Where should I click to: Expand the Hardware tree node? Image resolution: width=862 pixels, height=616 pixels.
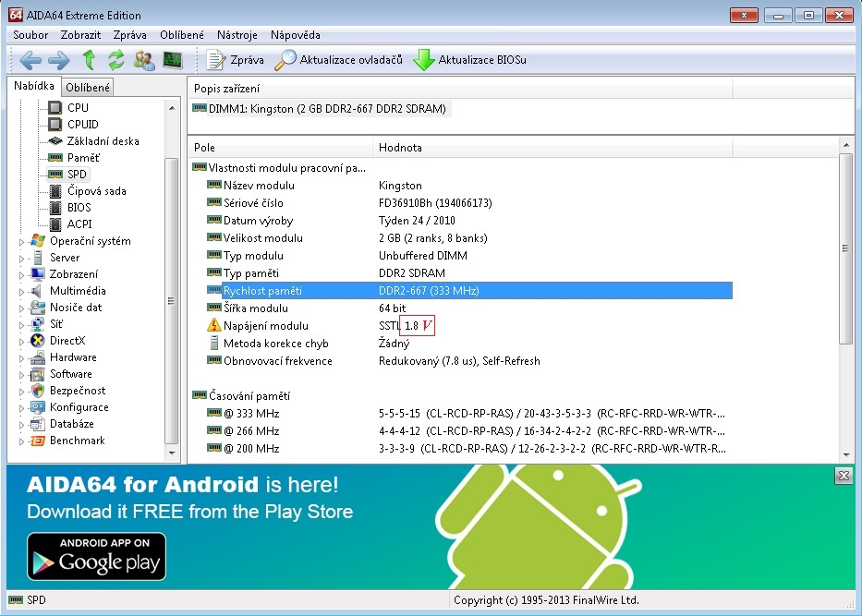(x=21, y=358)
